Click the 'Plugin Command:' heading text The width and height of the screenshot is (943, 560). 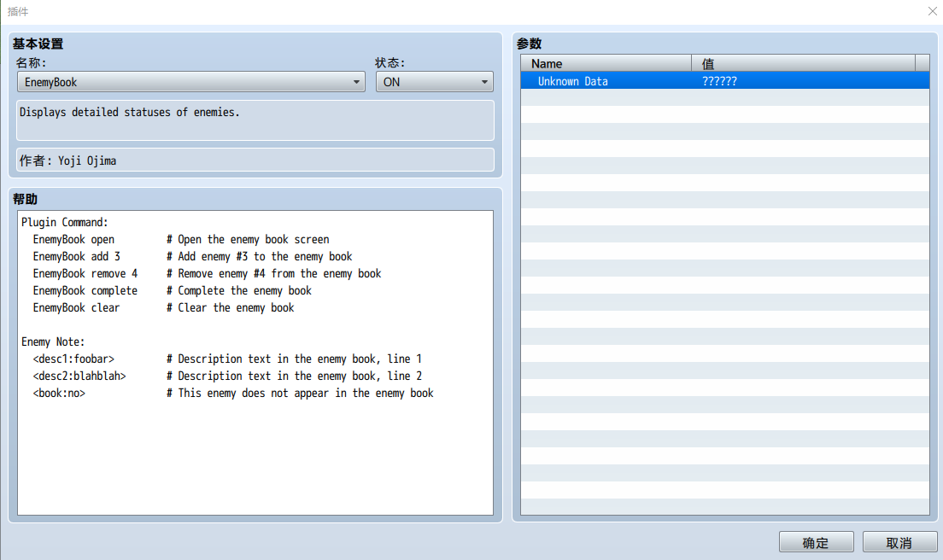coord(65,222)
